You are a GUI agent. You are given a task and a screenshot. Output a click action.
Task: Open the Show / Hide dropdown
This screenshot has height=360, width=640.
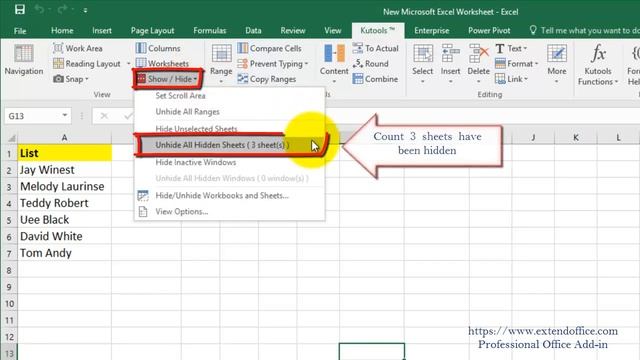pos(167,79)
